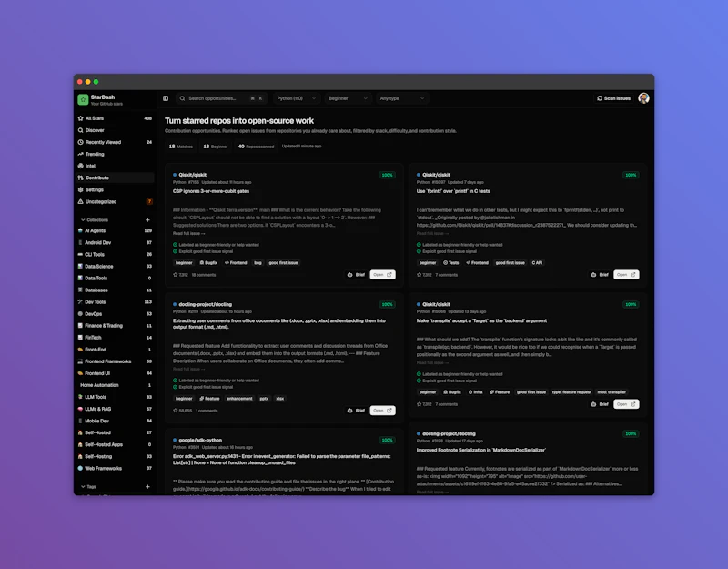Open Uncategorized stars
Viewport: 728px width, 569px height.
click(x=116, y=201)
